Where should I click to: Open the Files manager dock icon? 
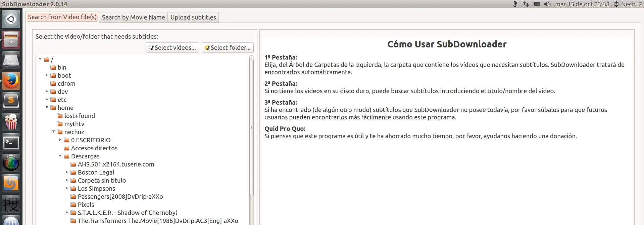pos(11,40)
